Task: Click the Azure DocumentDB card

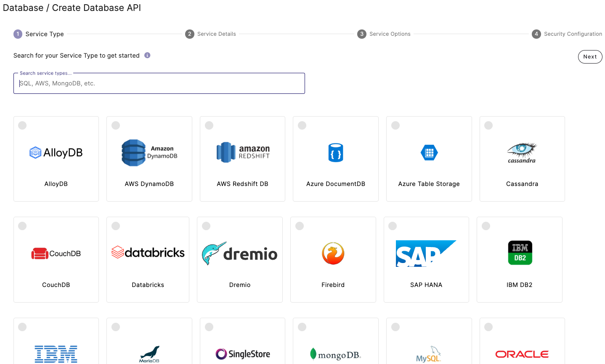Action: click(x=335, y=159)
